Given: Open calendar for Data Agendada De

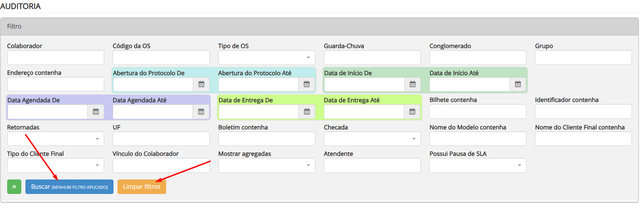Looking at the screenshot, I should pyautogui.click(x=96, y=112).
